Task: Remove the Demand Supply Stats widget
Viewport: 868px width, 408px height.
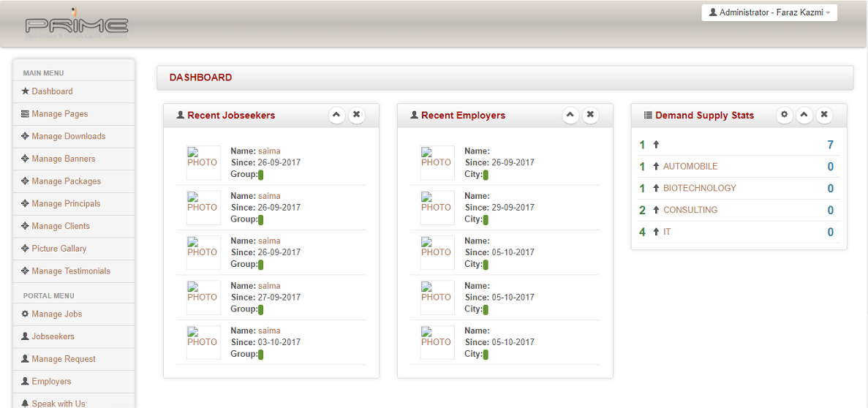Action: (x=824, y=115)
